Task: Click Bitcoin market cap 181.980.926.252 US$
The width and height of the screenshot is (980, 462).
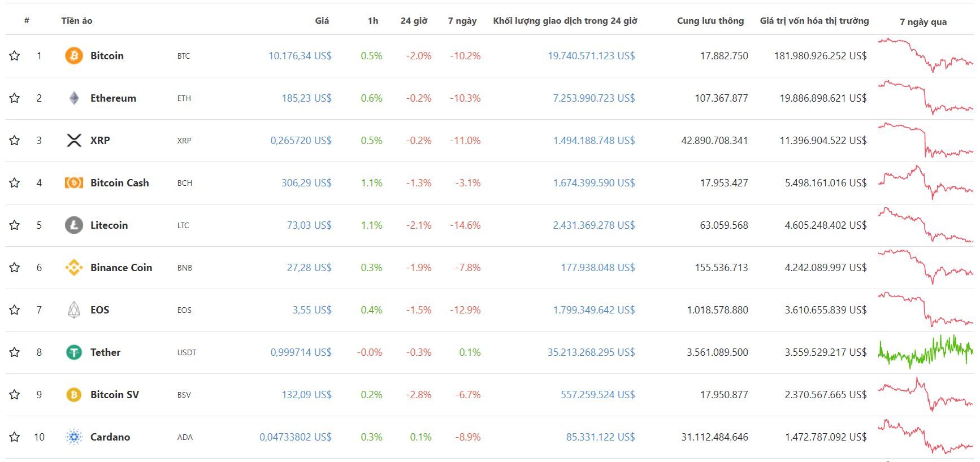Action: click(820, 55)
